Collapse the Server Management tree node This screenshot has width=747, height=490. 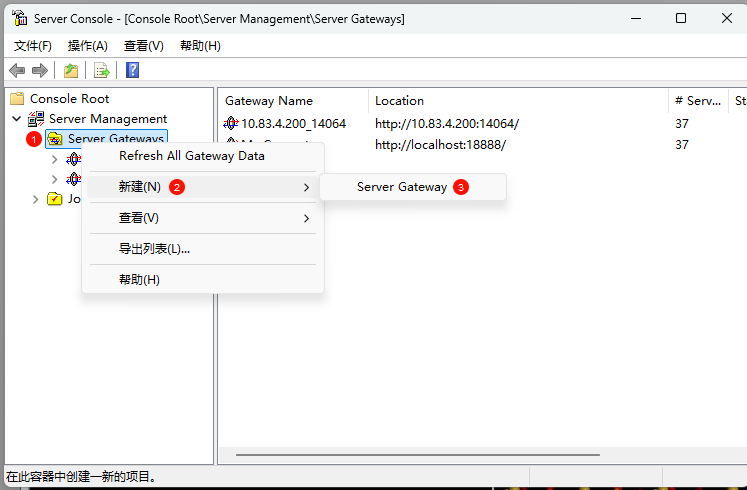[16, 119]
